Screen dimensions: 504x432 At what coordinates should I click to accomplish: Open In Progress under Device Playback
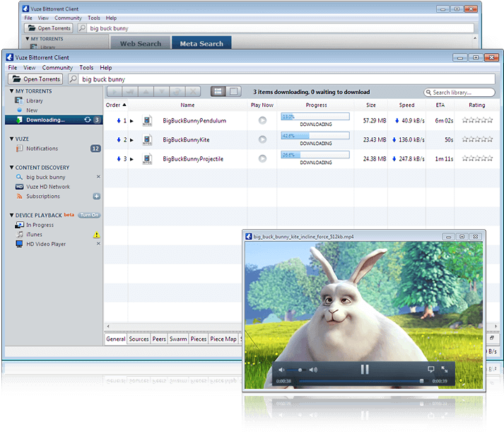click(x=40, y=225)
